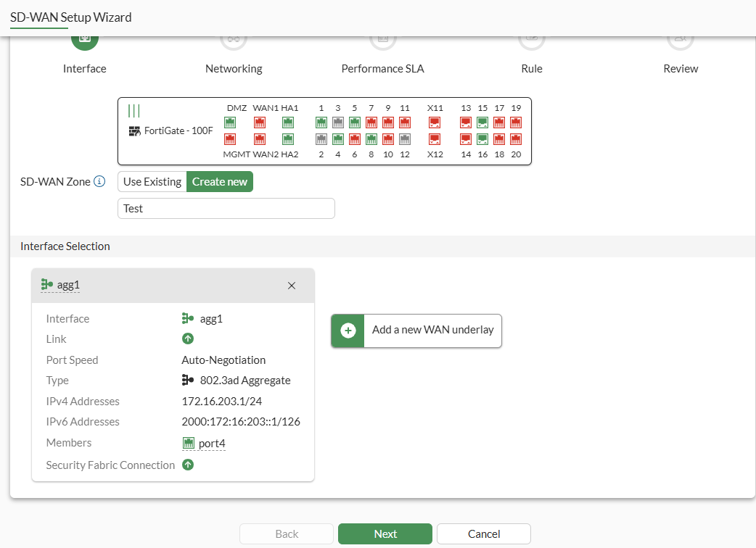The width and height of the screenshot is (756, 548).
Task: Click the Networking step icon
Action: click(234, 41)
